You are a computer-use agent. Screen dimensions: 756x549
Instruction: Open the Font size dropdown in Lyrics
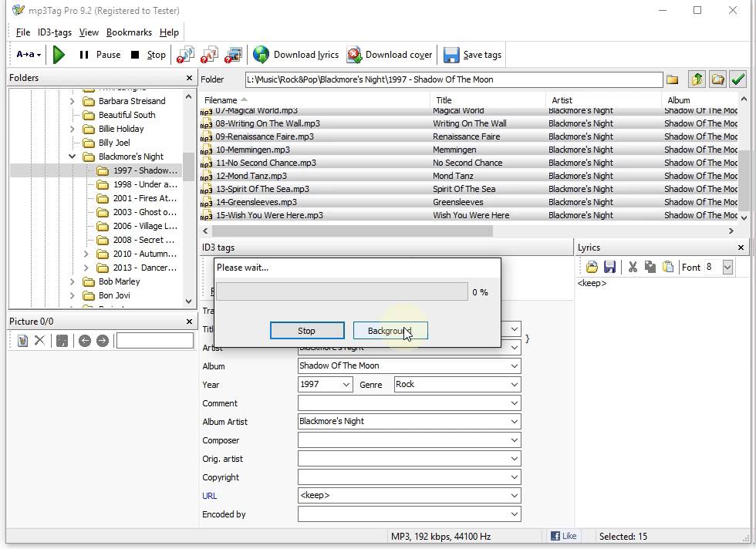click(x=727, y=267)
